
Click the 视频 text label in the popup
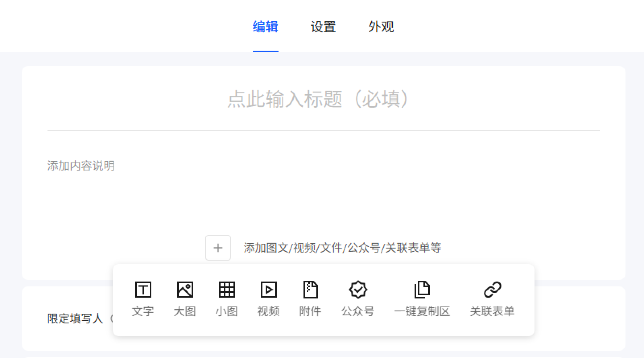pos(268,310)
